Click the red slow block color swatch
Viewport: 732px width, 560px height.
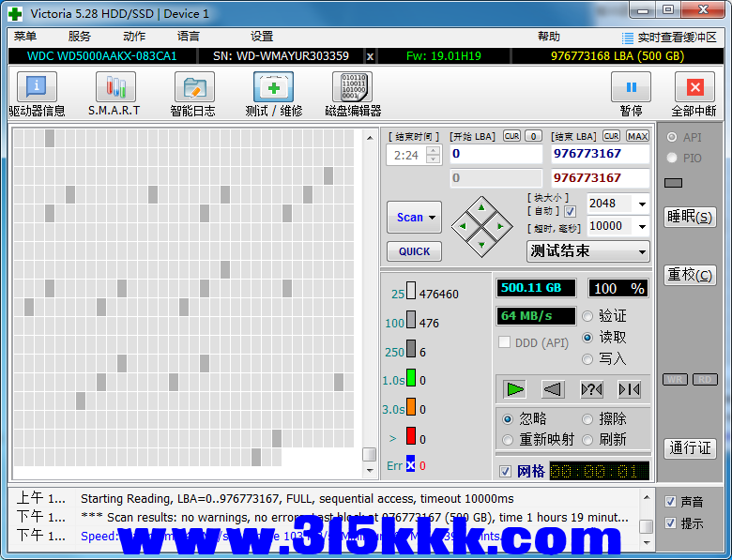(411, 436)
